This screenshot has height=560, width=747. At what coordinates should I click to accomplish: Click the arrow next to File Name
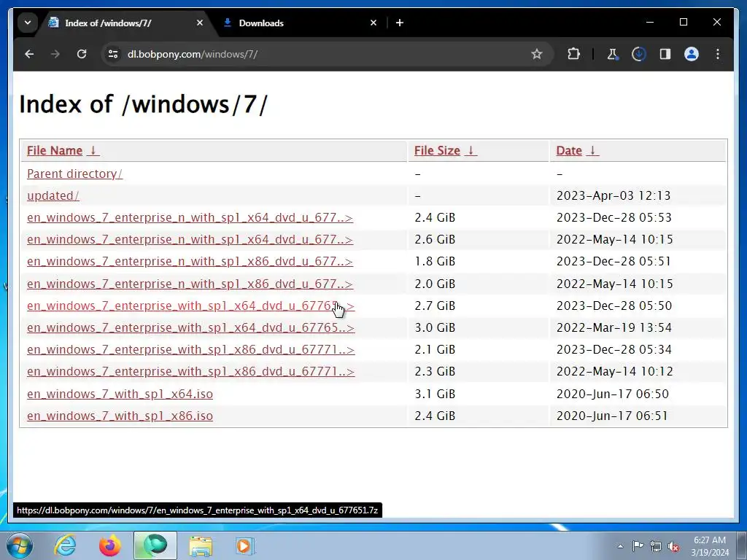(94, 150)
